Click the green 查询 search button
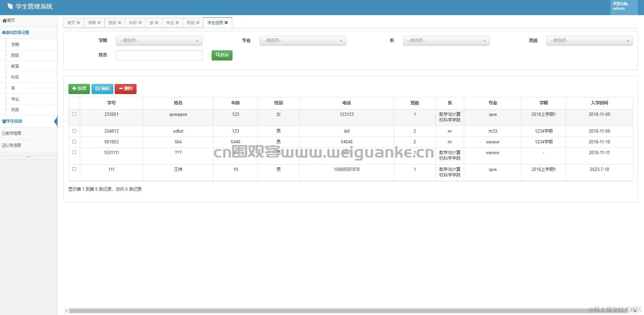The width and height of the screenshot is (644, 315). click(x=222, y=55)
